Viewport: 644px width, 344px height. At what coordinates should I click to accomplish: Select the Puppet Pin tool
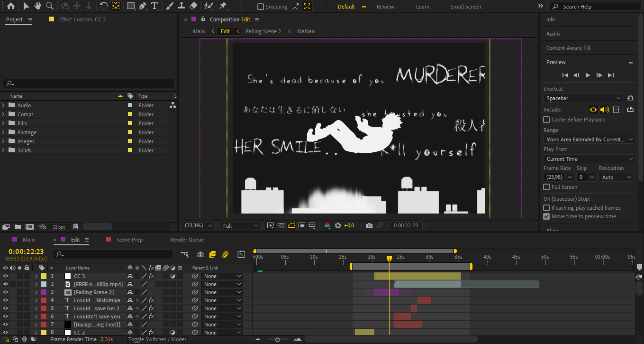point(223,6)
